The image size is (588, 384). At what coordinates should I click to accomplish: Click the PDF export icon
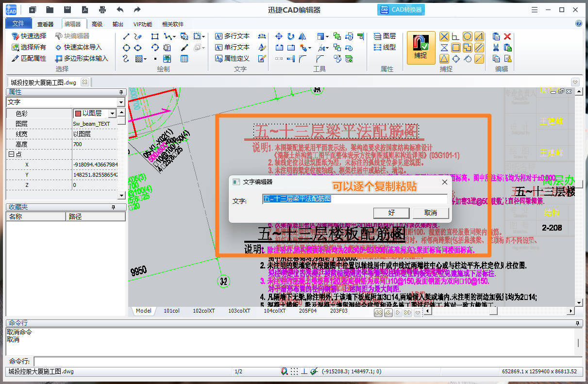pyautogui.click(x=85, y=10)
